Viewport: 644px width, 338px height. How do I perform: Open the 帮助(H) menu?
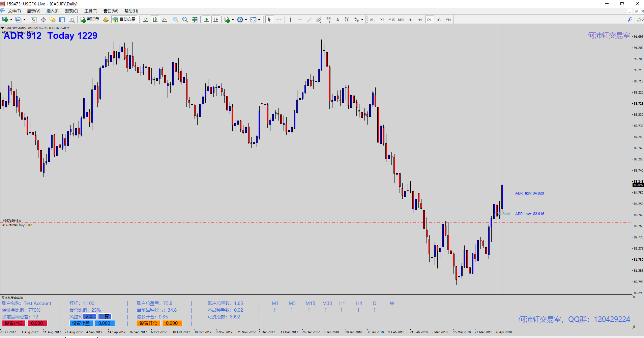(x=131, y=11)
